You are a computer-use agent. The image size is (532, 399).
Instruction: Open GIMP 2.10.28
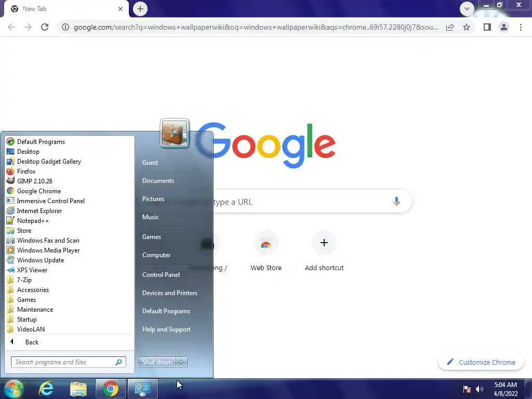point(34,181)
